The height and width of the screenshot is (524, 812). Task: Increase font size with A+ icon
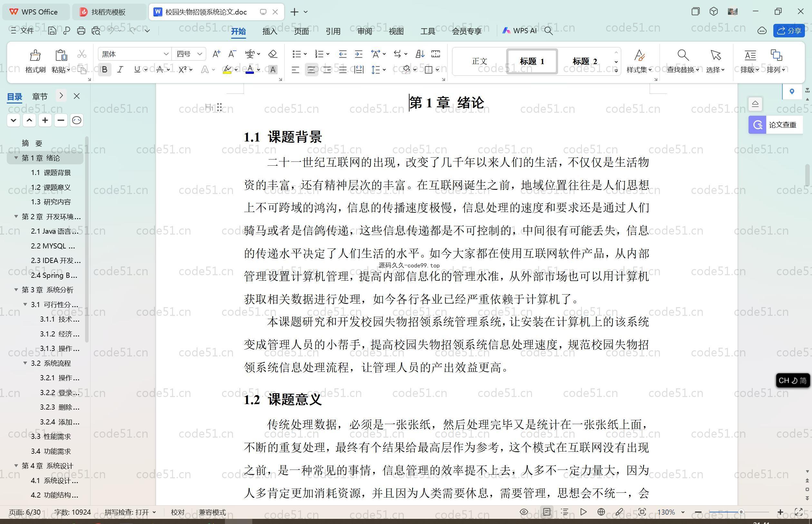tap(216, 54)
